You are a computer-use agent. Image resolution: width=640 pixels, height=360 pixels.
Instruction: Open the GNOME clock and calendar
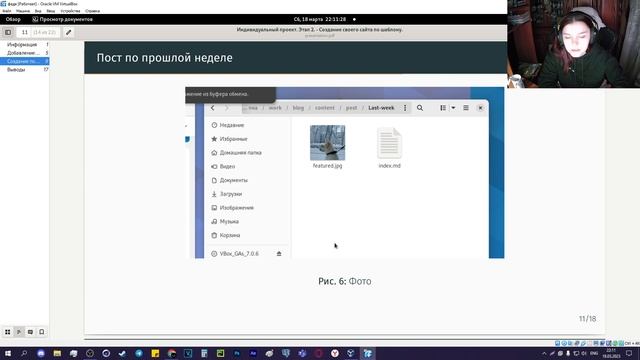tap(320, 19)
